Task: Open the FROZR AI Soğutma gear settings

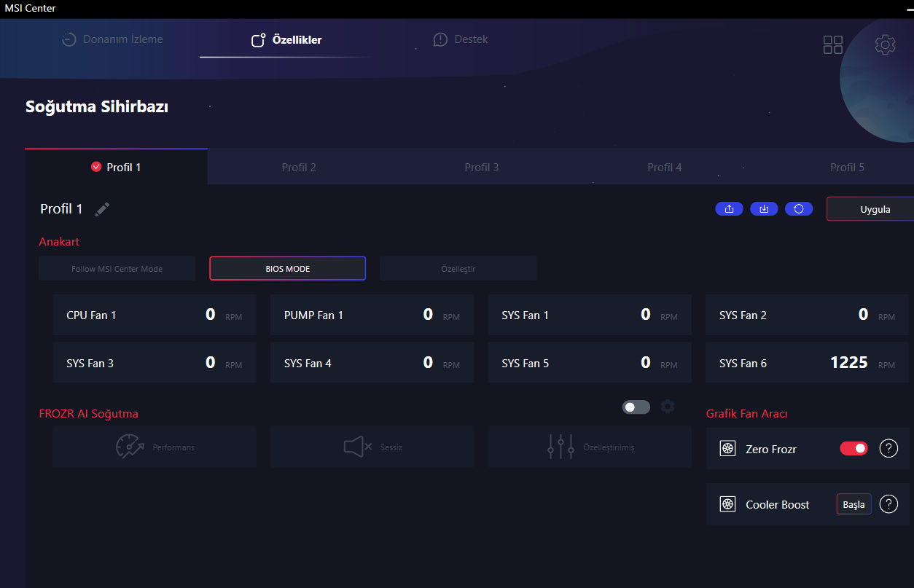Action: (x=668, y=407)
